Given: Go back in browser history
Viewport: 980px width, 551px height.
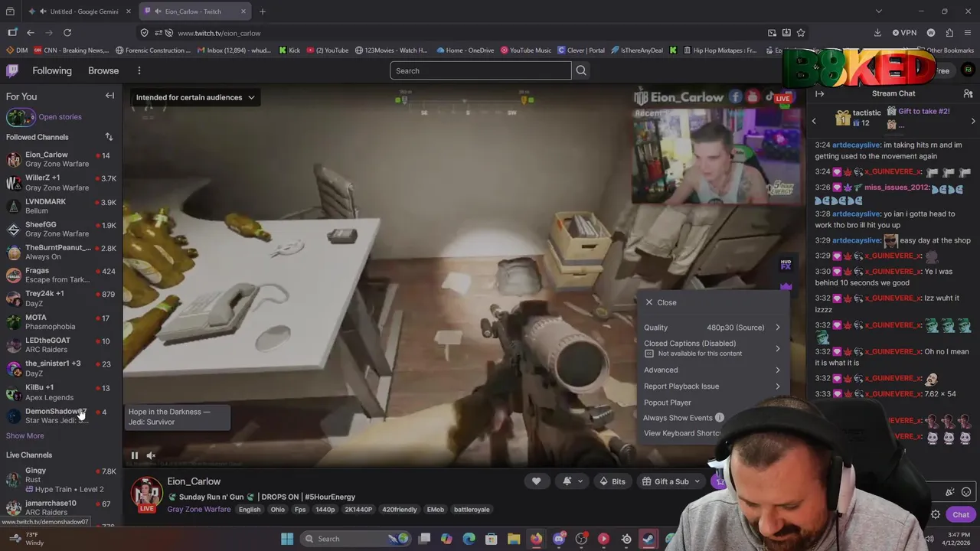Looking at the screenshot, I should [x=31, y=33].
